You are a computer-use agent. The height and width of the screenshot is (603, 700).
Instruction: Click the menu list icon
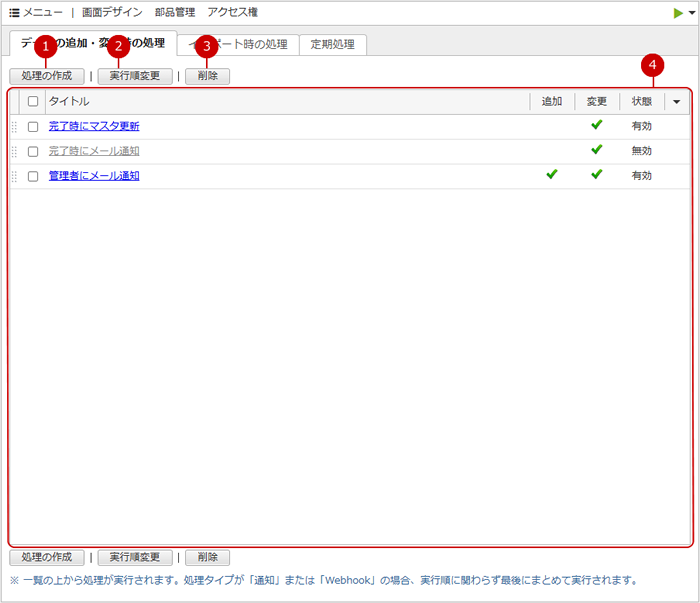click(x=14, y=13)
